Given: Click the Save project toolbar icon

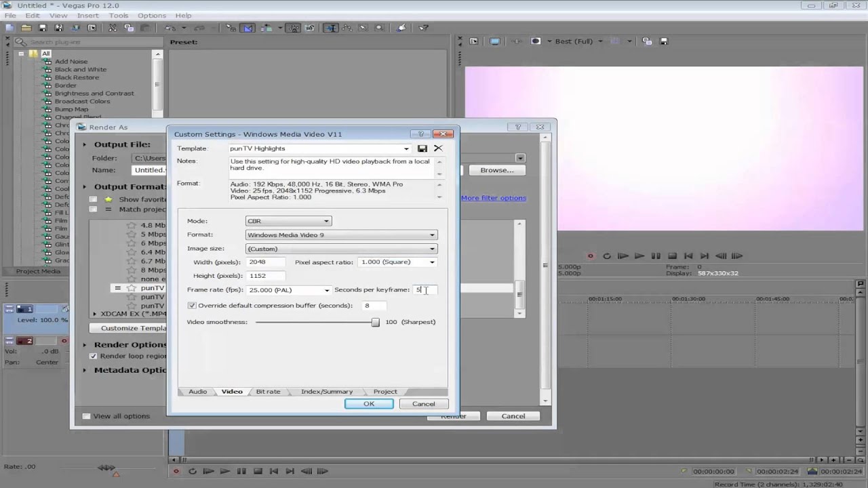Looking at the screenshot, I should (x=42, y=28).
